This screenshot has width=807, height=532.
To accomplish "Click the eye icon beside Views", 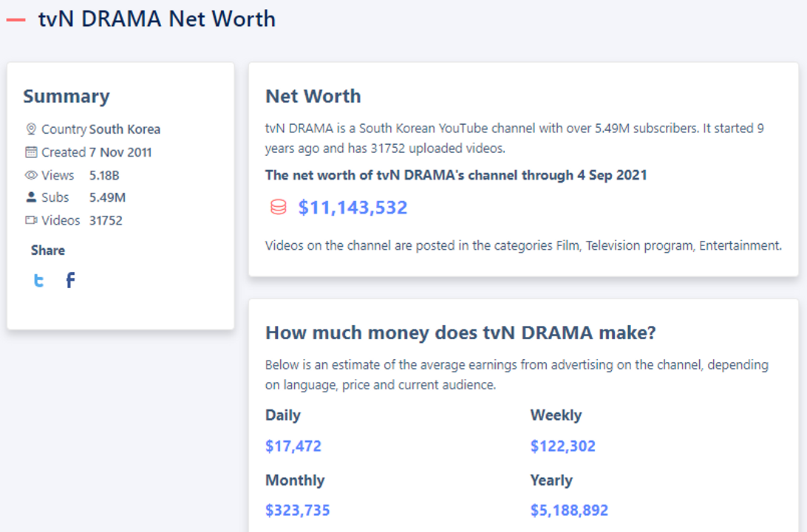I will click(x=31, y=175).
